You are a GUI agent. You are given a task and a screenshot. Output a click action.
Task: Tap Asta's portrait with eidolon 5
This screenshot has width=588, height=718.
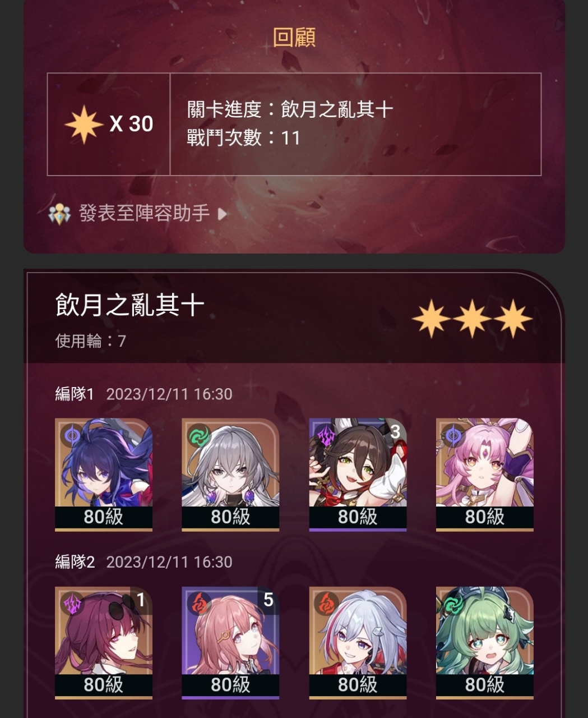click(x=230, y=642)
